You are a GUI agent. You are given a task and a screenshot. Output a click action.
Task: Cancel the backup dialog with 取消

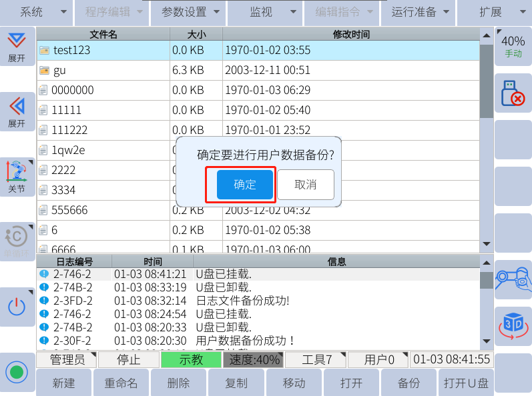click(306, 185)
